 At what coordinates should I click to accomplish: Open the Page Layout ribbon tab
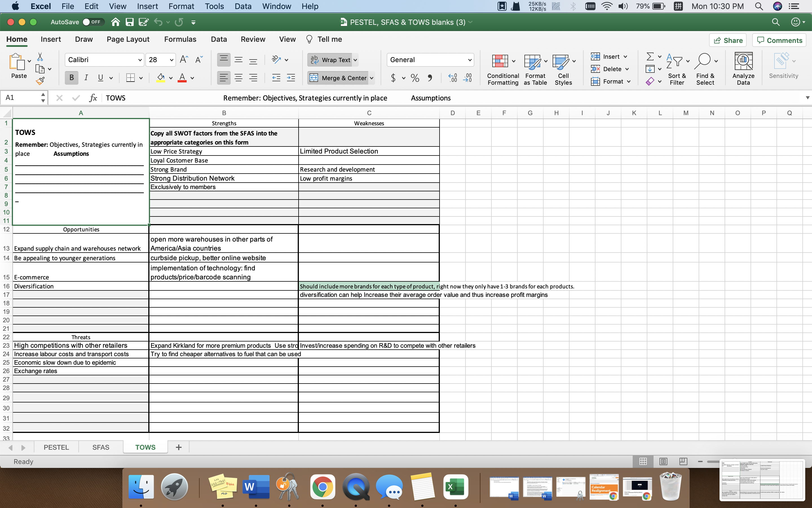[x=128, y=39]
